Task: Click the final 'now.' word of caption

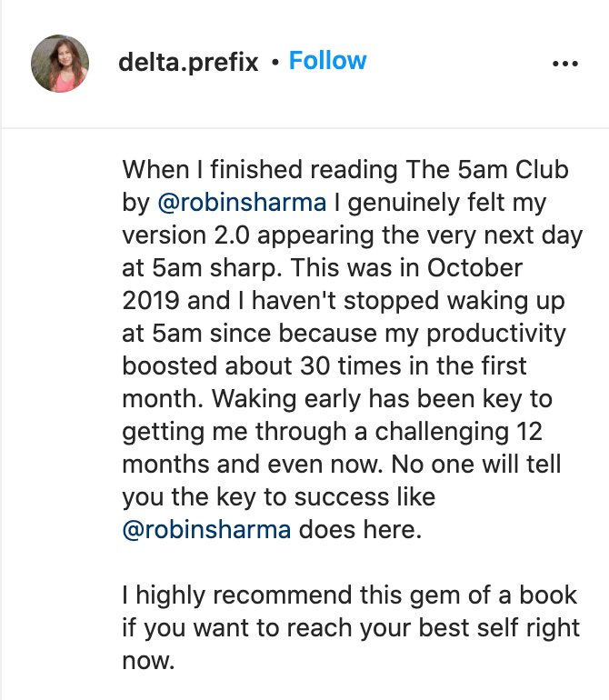Action: pyautogui.click(x=147, y=661)
